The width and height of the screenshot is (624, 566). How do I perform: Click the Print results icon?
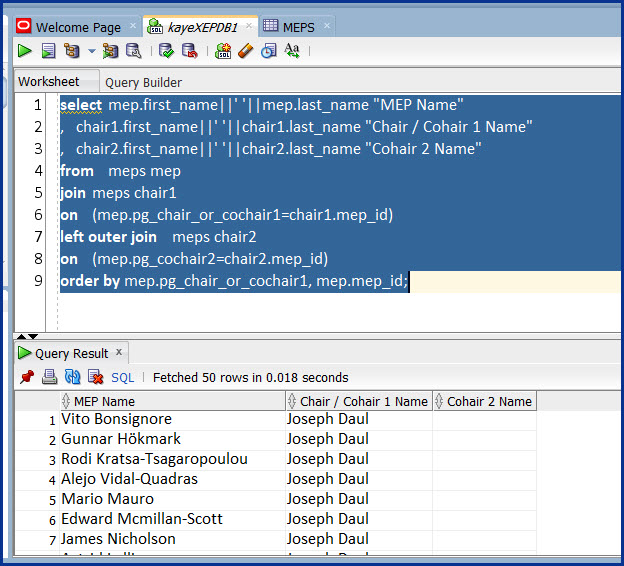49,377
